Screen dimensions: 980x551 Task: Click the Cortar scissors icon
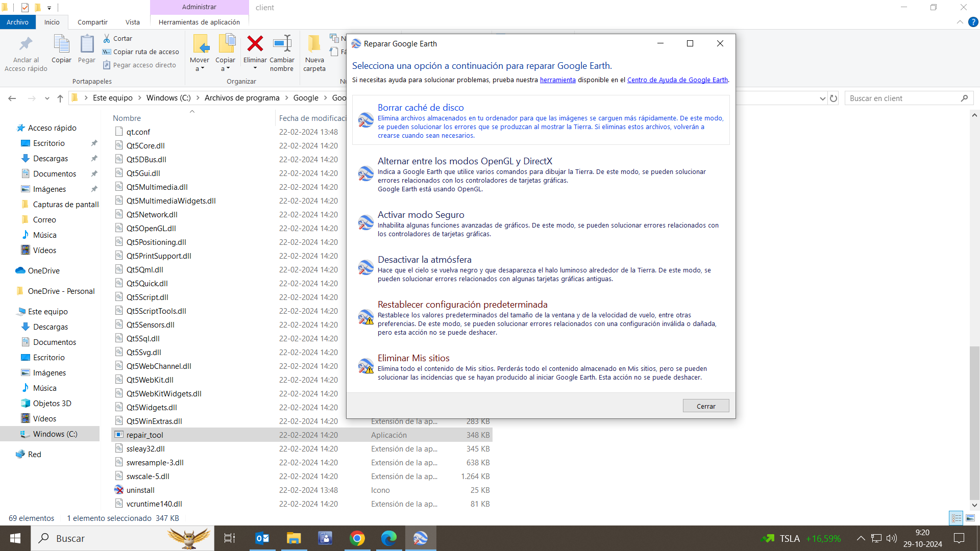107,38
